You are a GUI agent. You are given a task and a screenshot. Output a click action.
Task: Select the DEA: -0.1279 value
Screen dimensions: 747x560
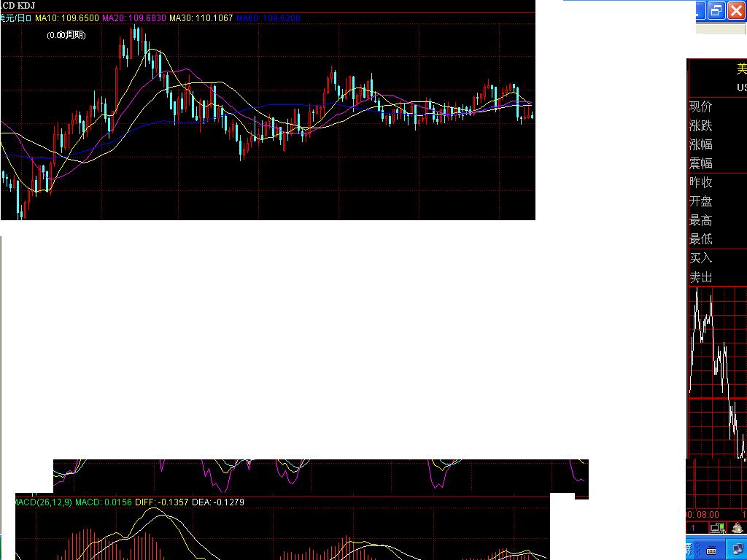pos(217,502)
